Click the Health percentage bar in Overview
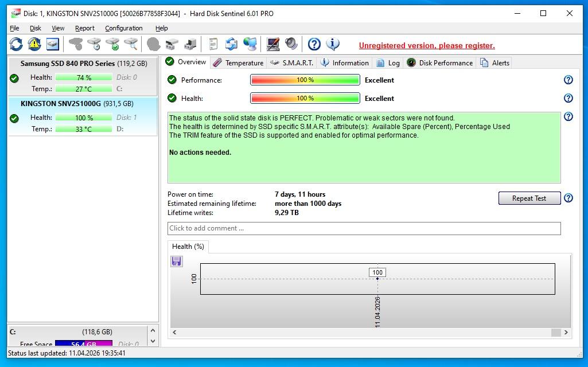The height and width of the screenshot is (367, 588). (305, 99)
